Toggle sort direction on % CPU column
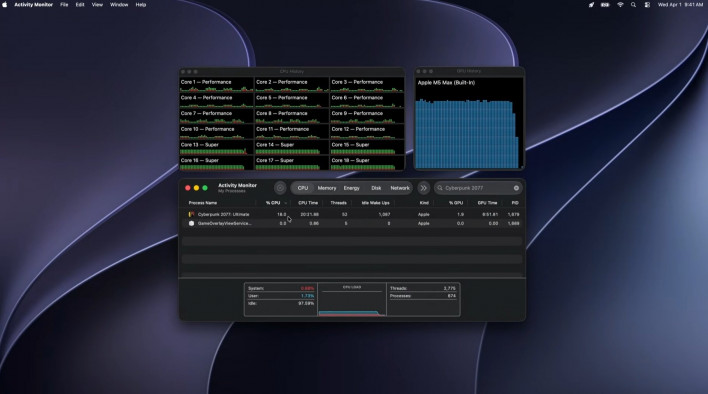Viewport: 708px width, 394px height. click(x=273, y=203)
